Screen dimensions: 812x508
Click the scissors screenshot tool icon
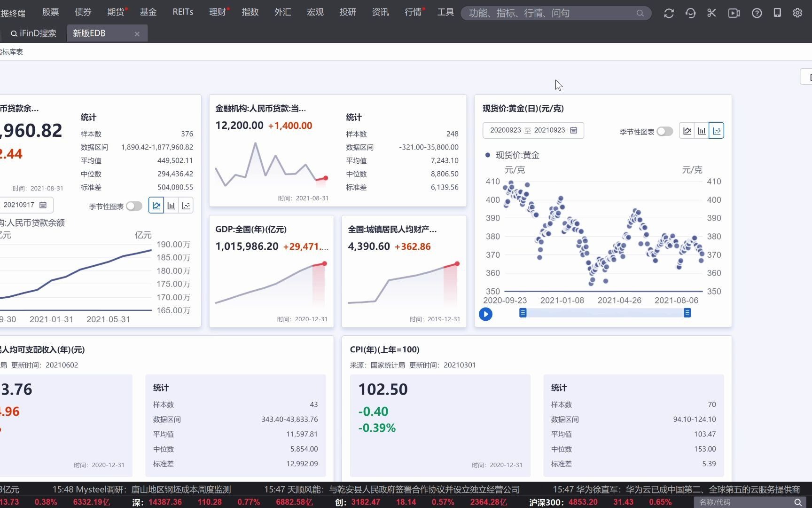711,13
